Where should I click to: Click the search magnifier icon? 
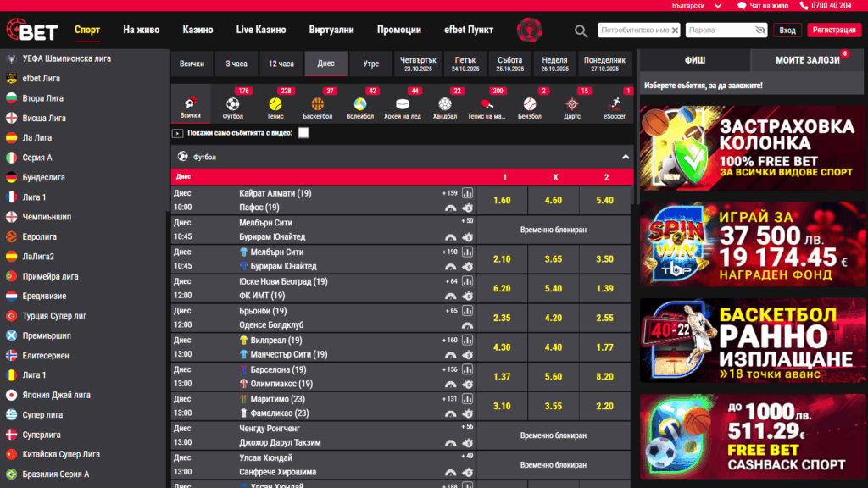coord(581,30)
